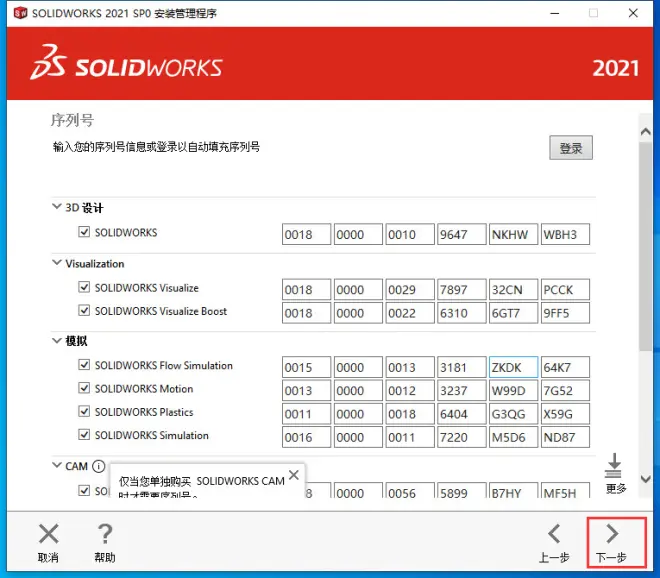Click the SOLIDWORKS app icon in title bar
The height and width of the screenshot is (578, 660).
click(20, 13)
